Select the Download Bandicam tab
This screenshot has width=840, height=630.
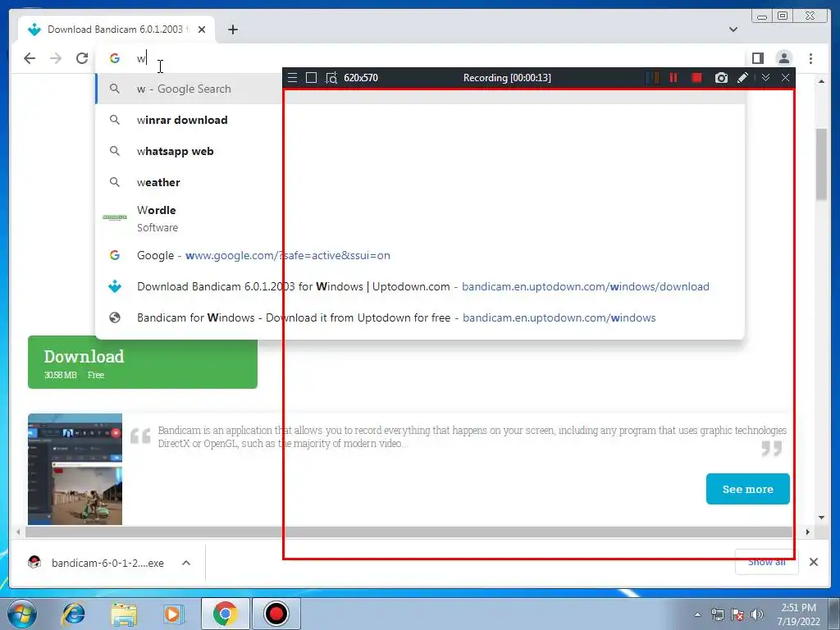tap(116, 30)
